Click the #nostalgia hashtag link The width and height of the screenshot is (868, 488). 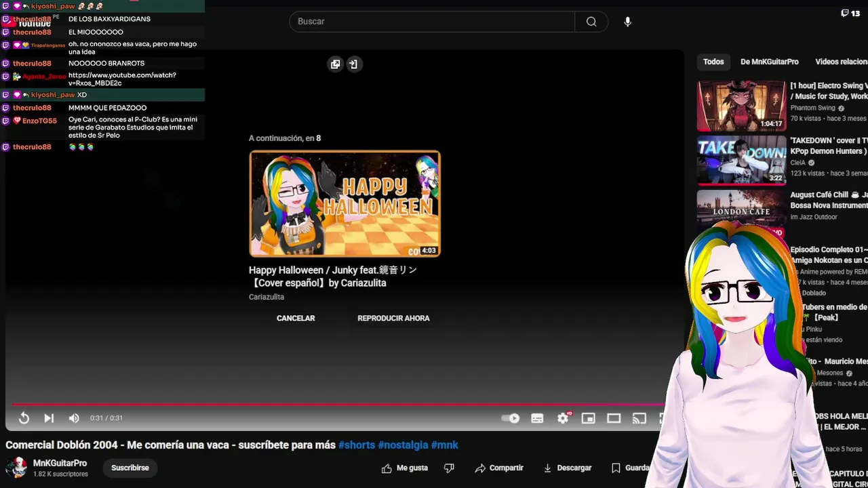pos(403,445)
